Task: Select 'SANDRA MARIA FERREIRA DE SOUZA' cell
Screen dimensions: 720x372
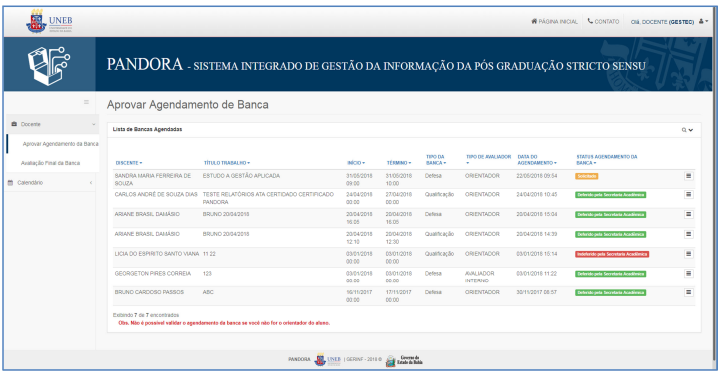Action: [x=152, y=179]
